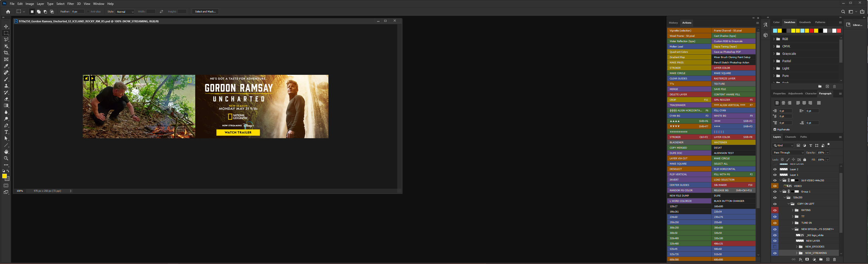Select the Zoom tool in the toolbar

pos(6,158)
